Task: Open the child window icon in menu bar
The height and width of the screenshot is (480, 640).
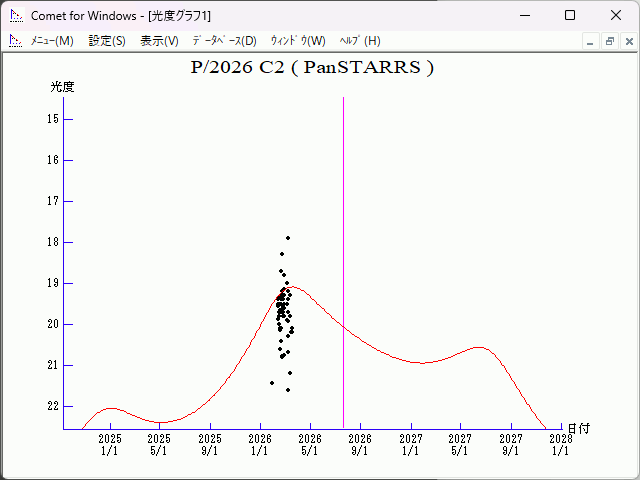Action: tap(15, 41)
